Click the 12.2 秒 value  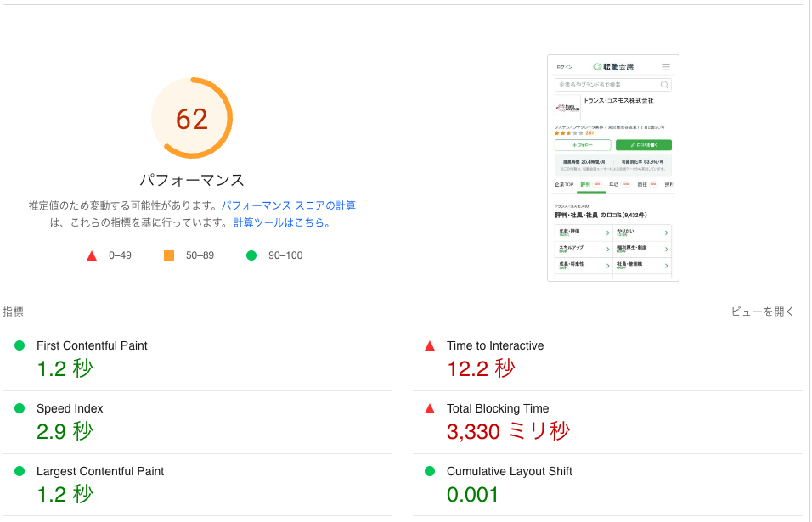click(x=481, y=369)
